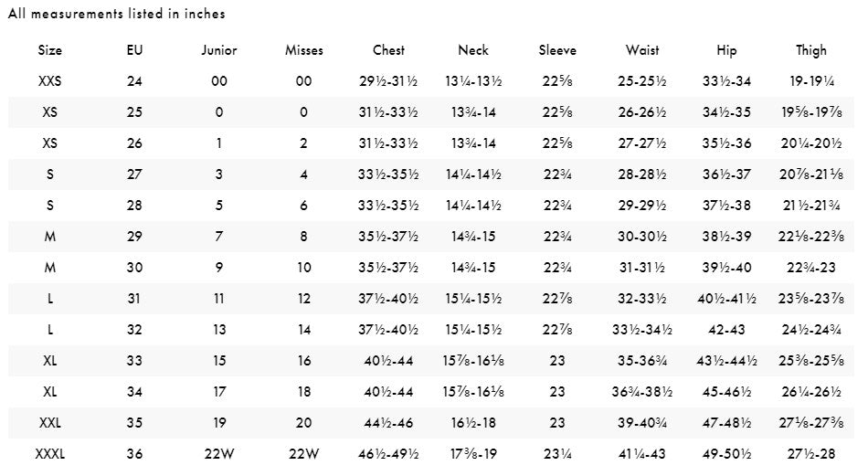This screenshot has height=476, width=868.
Task: Click chest measurement 44½-46
Action: pos(388,423)
